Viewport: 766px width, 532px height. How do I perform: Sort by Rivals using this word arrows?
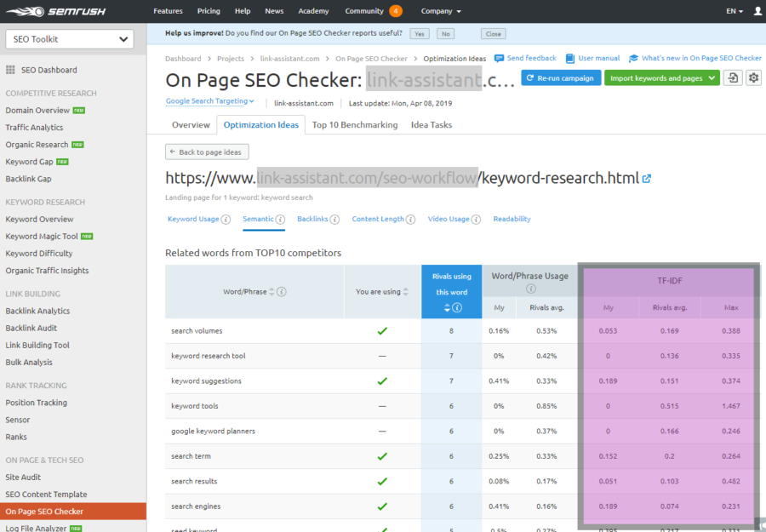pos(447,307)
